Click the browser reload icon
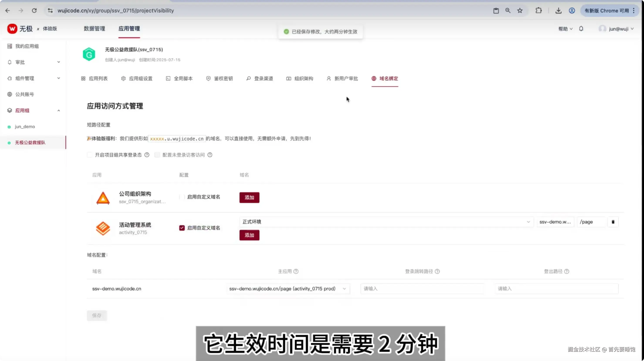The width and height of the screenshot is (644, 361). click(34, 10)
